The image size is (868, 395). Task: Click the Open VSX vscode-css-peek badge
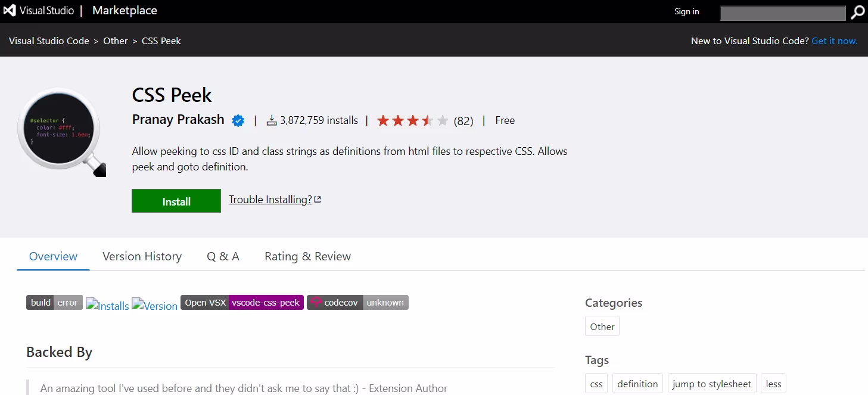point(242,303)
